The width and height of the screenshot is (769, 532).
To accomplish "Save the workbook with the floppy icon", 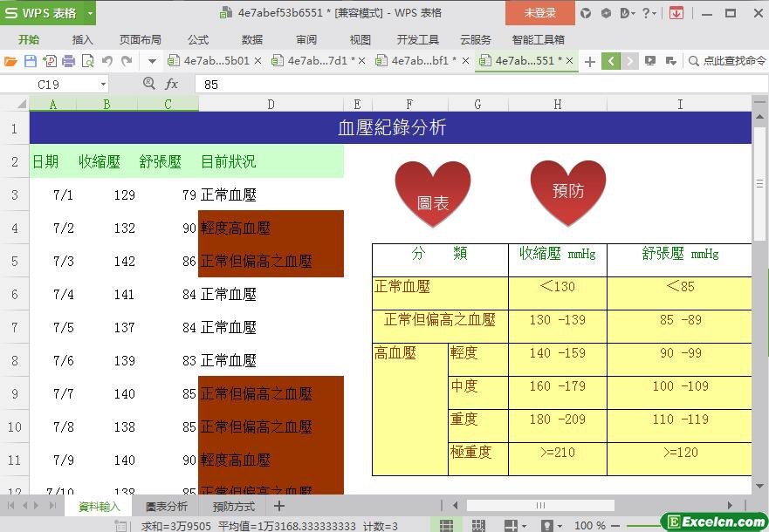I will [x=31, y=61].
